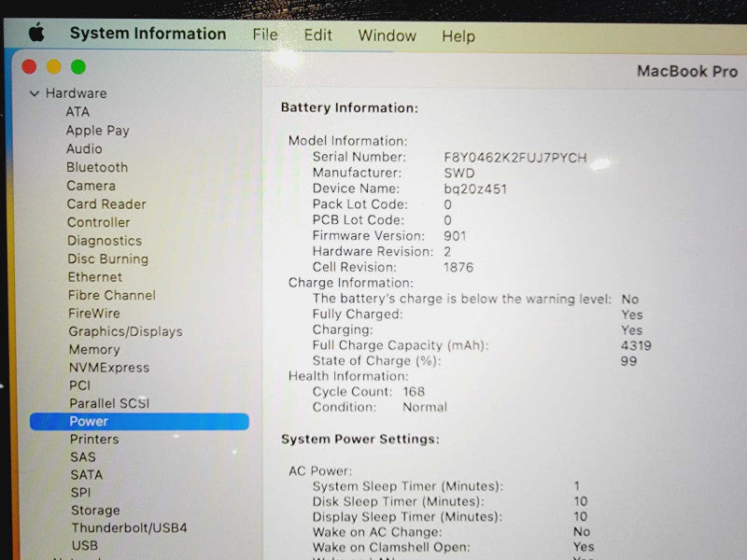747x560 pixels.
Task: Click the Cell Revision value 1876
Action: 458,268
